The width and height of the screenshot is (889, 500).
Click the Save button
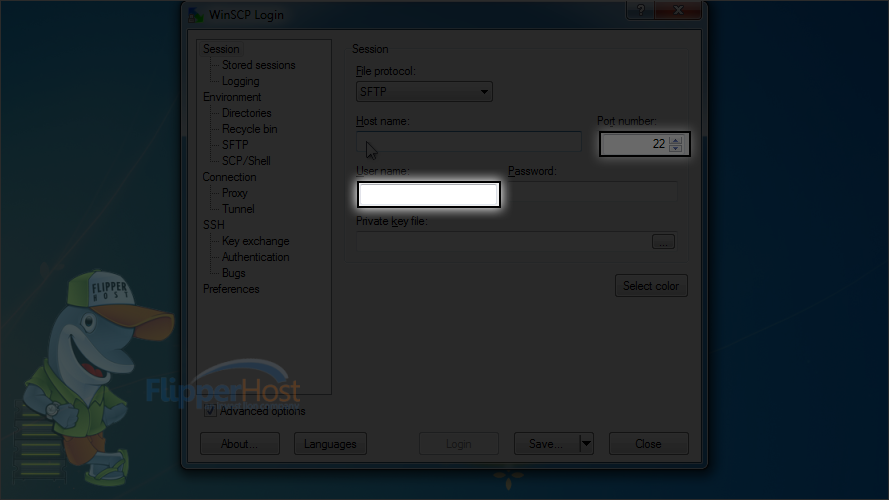(x=547, y=444)
